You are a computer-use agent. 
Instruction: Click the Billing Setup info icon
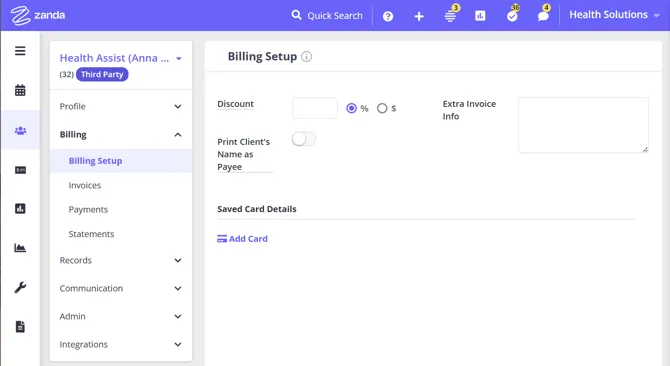[306, 56]
